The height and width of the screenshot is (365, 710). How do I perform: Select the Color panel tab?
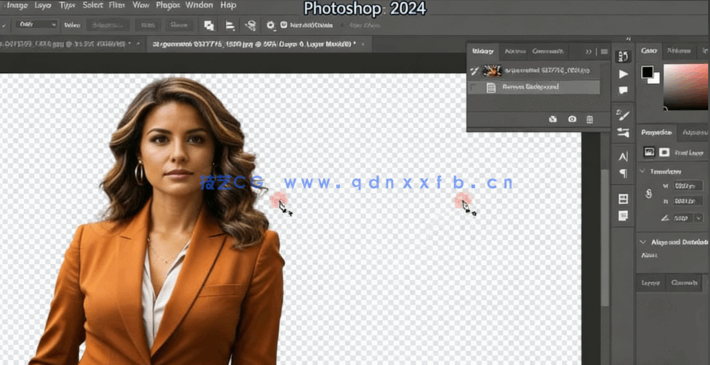coord(649,51)
